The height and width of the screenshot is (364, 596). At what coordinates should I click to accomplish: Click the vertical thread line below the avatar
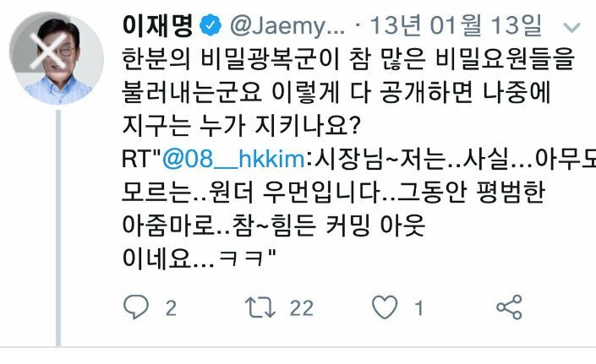click(58, 228)
